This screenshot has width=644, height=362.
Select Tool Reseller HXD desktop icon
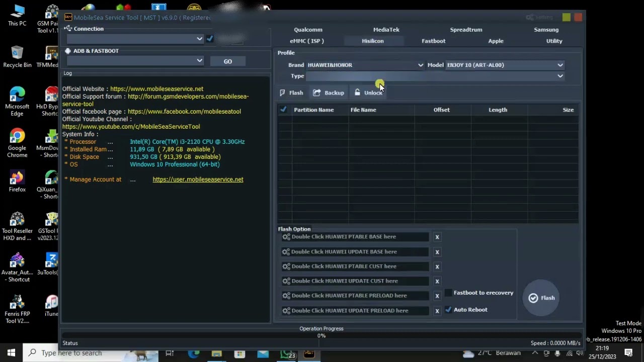click(17, 226)
